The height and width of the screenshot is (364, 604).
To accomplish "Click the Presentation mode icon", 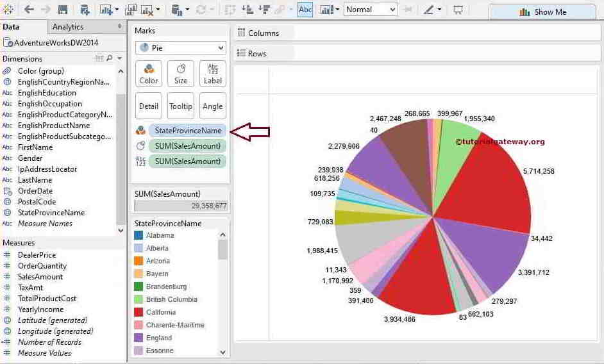I will (458, 10).
